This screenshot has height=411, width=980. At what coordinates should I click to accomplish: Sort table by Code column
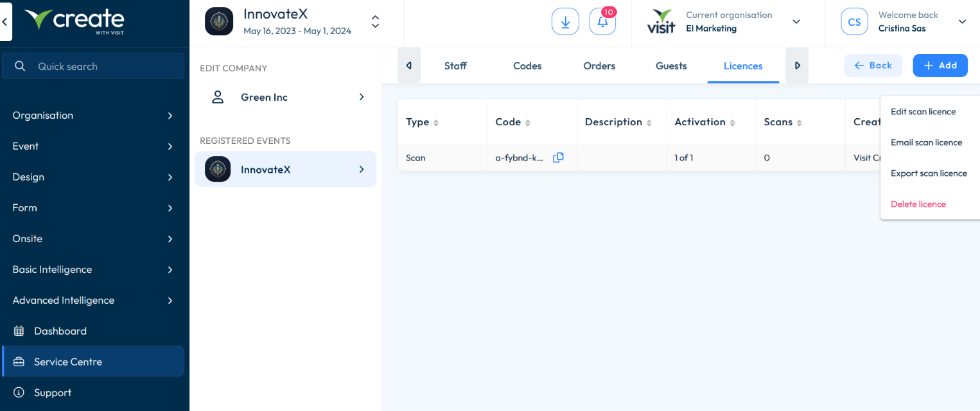click(528, 123)
